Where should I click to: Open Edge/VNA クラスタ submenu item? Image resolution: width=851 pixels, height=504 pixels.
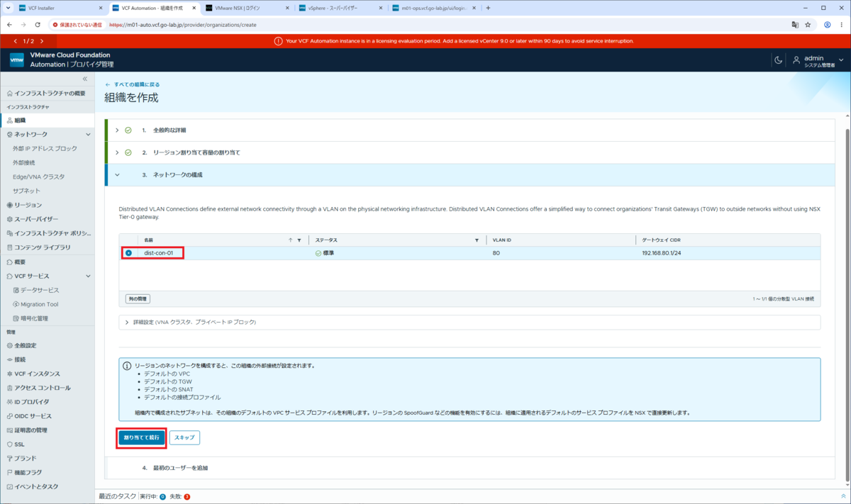point(38,177)
